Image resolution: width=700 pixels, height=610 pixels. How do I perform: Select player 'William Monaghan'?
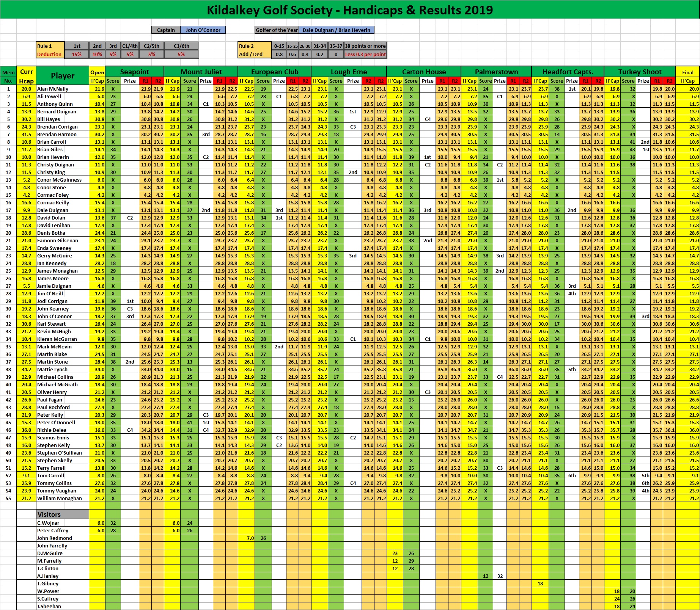(x=63, y=498)
